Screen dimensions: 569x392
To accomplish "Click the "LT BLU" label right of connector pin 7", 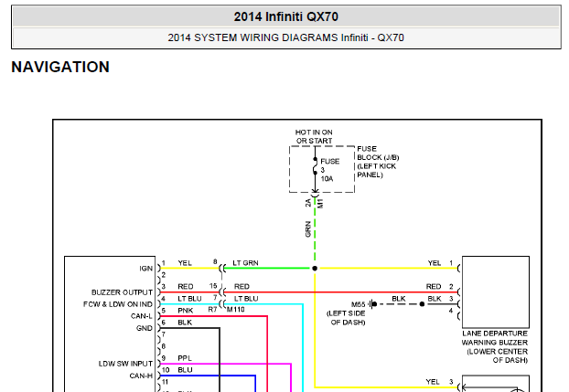I will pyautogui.click(x=246, y=299).
